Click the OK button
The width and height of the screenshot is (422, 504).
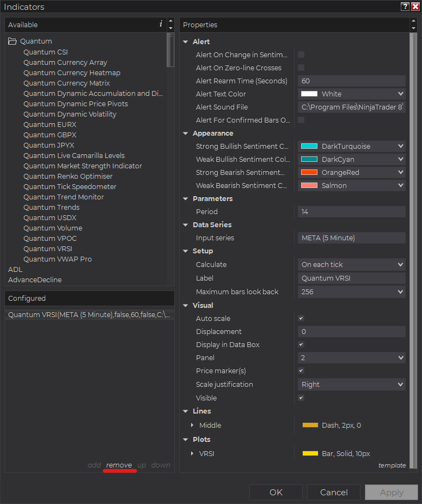[x=276, y=492]
